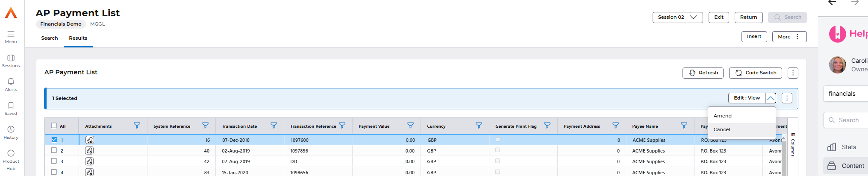Filter the System Reference column

point(205,126)
